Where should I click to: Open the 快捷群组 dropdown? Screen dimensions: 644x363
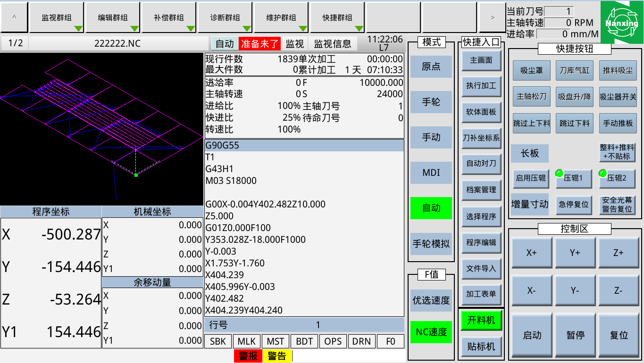tap(337, 17)
